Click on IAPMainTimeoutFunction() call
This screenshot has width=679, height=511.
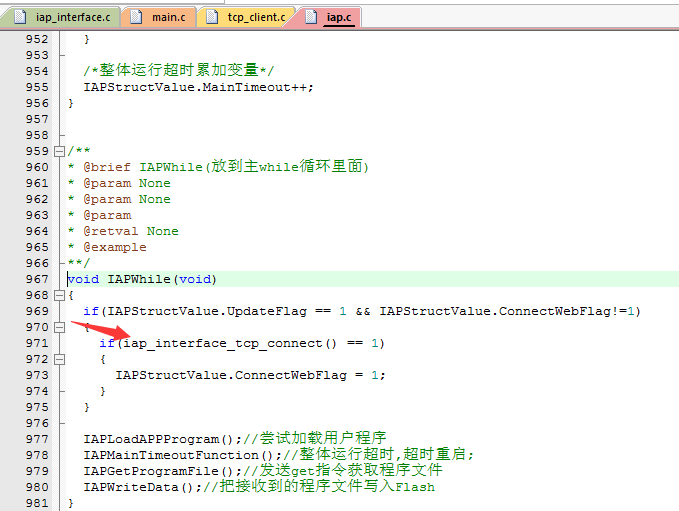(x=182, y=455)
